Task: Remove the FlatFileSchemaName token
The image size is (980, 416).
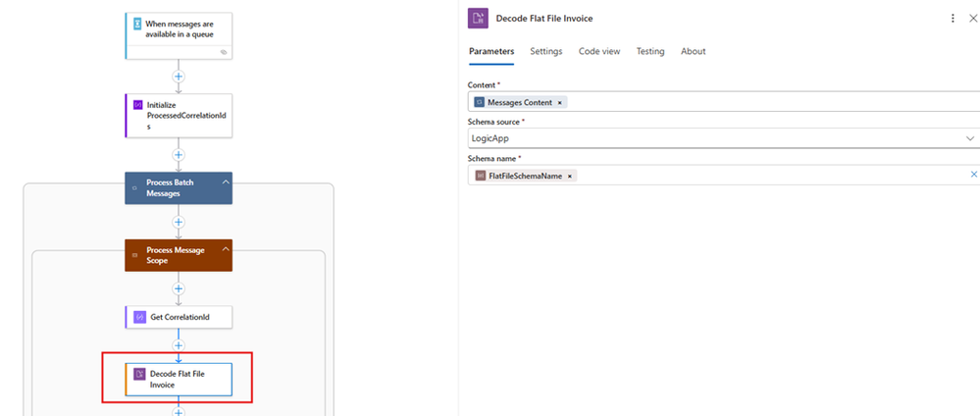Action: 570,176
